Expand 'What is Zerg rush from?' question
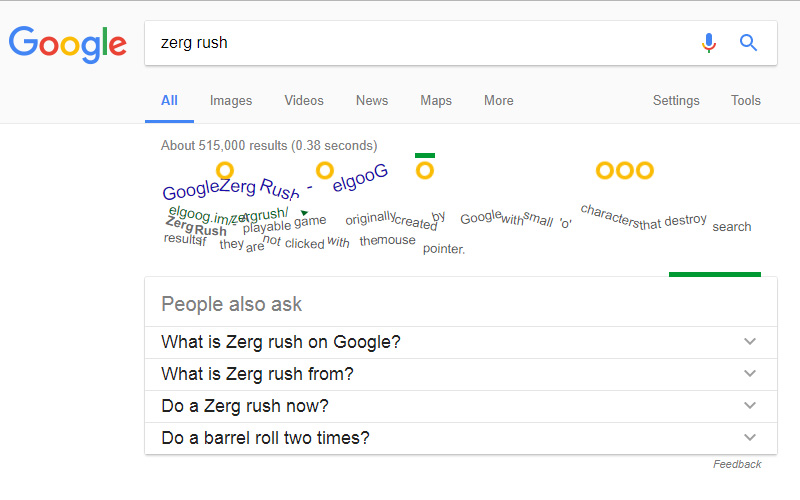Viewport: 800px width, 500px height. click(x=461, y=374)
